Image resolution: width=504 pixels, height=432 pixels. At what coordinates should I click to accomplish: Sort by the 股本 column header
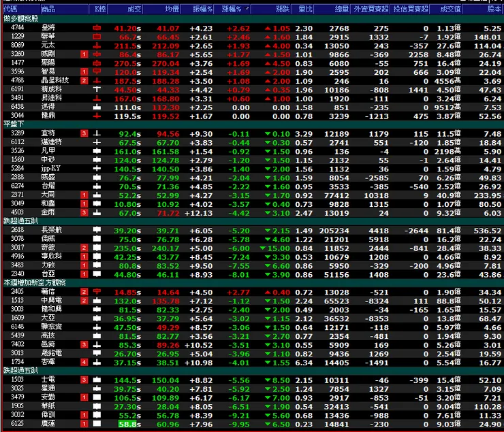(x=483, y=10)
